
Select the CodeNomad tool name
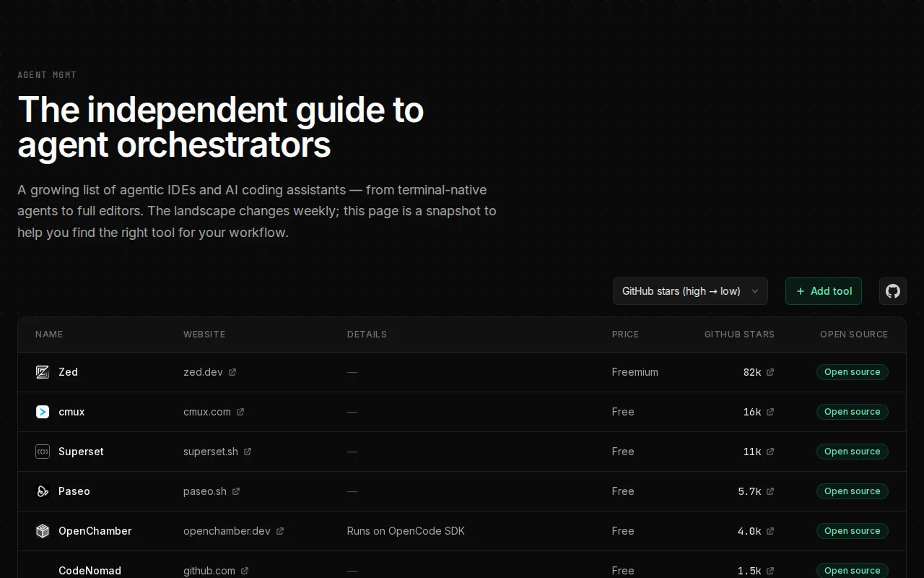click(90, 571)
